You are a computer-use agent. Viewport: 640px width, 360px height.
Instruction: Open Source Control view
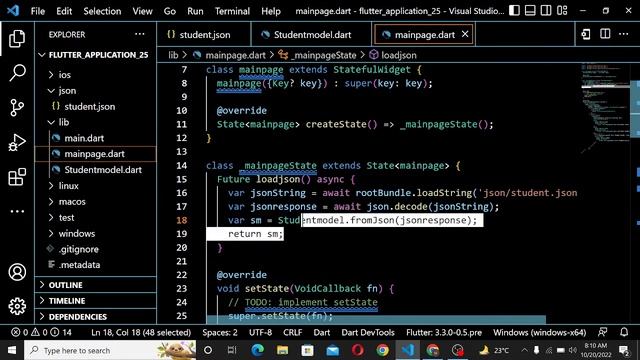coord(17,107)
